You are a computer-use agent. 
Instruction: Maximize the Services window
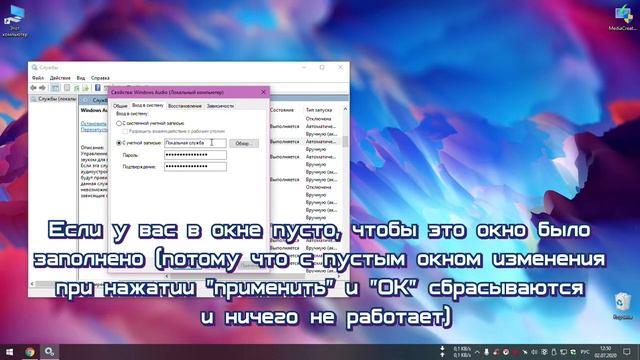(x=322, y=67)
